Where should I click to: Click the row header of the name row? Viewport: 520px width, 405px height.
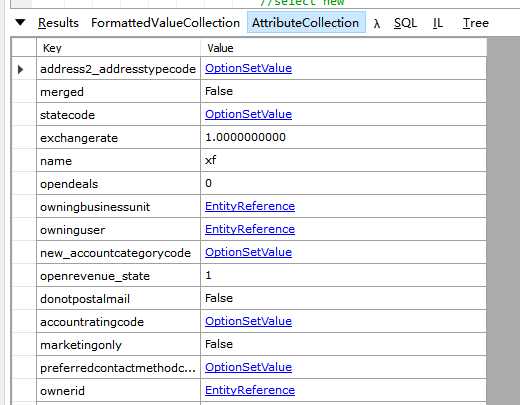[x=24, y=160]
